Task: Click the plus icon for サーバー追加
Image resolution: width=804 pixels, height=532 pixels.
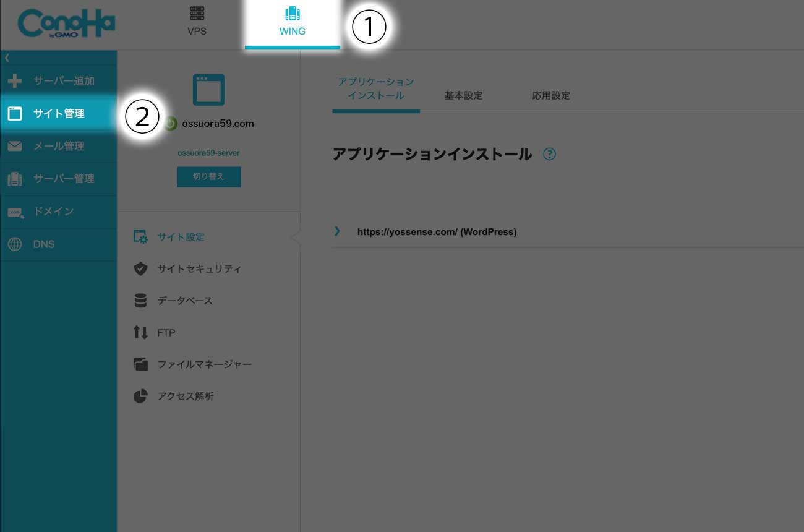Action: (15, 81)
